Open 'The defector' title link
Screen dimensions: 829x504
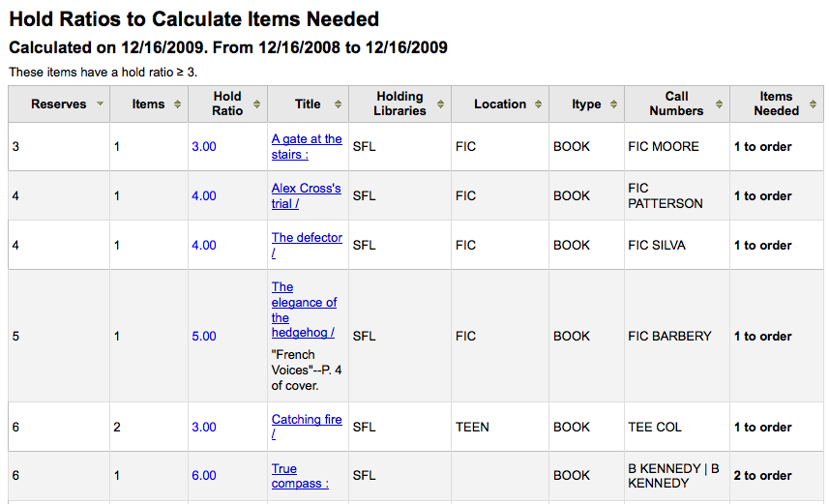[307, 245]
